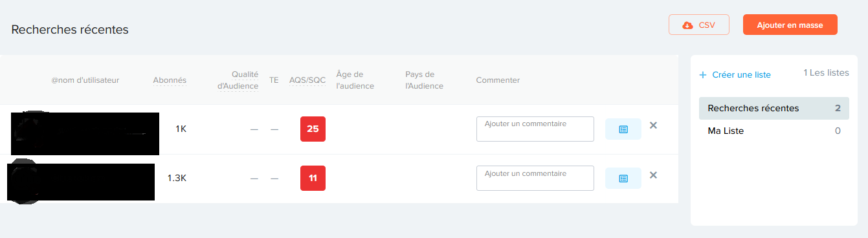Click the 1 Les listes counter text
868x238 pixels.
click(826, 73)
